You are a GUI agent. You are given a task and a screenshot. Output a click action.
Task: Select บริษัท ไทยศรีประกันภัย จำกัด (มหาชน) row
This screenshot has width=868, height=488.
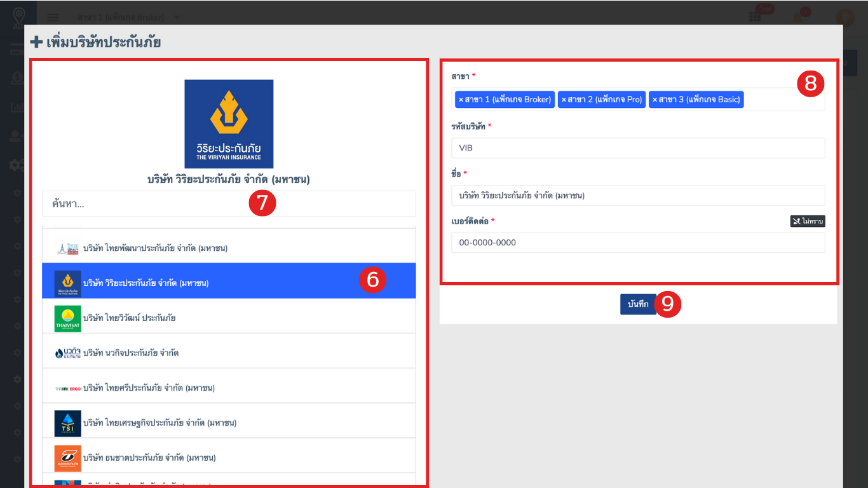(229, 386)
